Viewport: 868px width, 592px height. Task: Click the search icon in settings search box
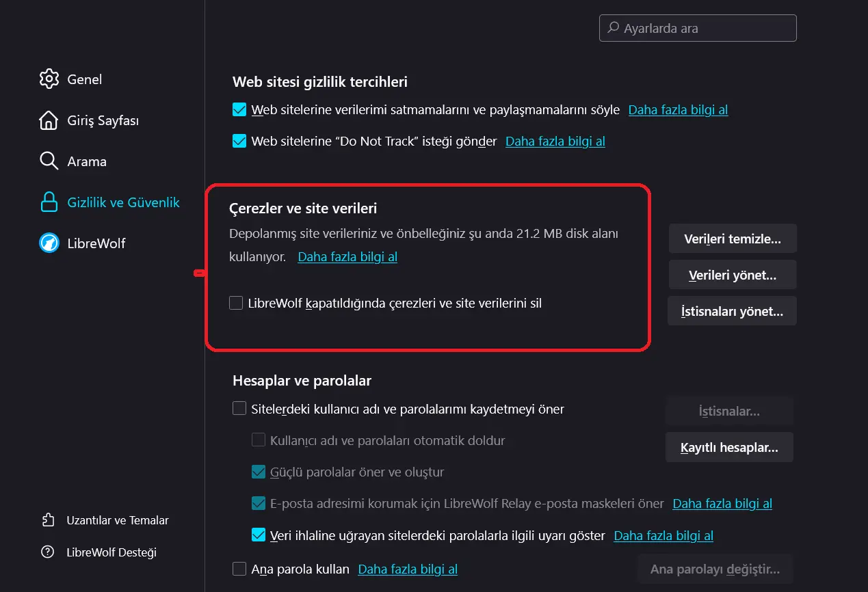[x=614, y=29]
